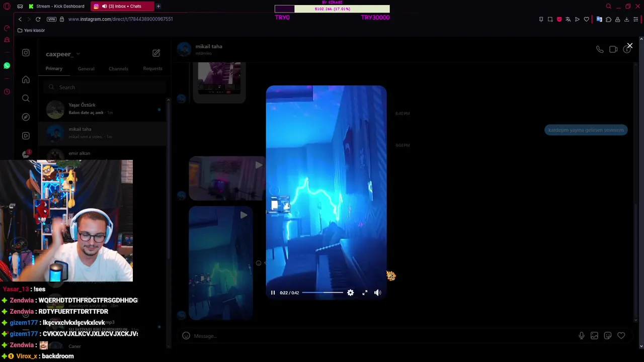This screenshot has width=644, height=362.
Task: Click the browser search tabs magnifier
Action: click(608, 6)
